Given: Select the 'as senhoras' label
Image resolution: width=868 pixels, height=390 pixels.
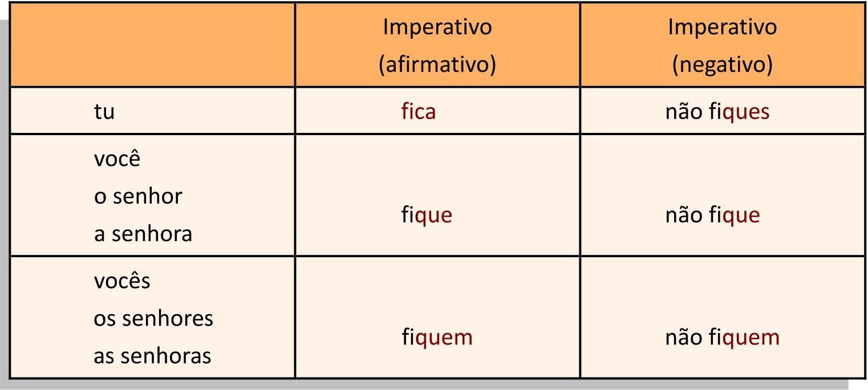Looking at the screenshot, I should [152, 356].
